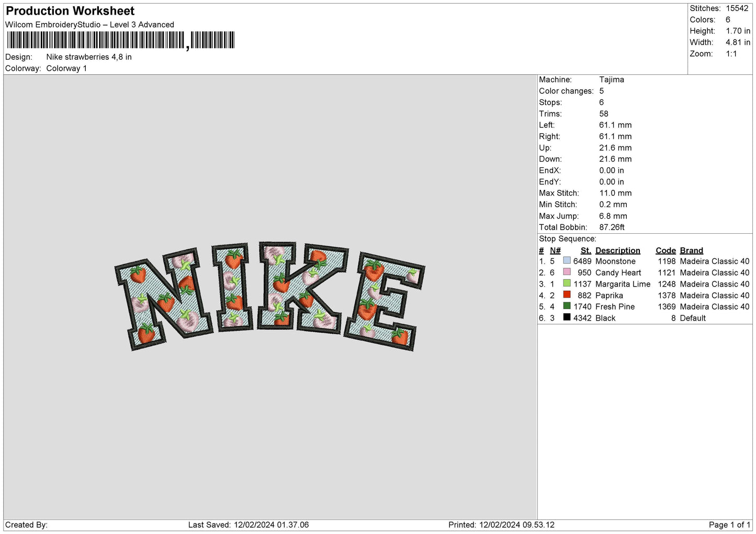The height and width of the screenshot is (534, 756).
Task: Click the Code column header
Action: (x=665, y=251)
